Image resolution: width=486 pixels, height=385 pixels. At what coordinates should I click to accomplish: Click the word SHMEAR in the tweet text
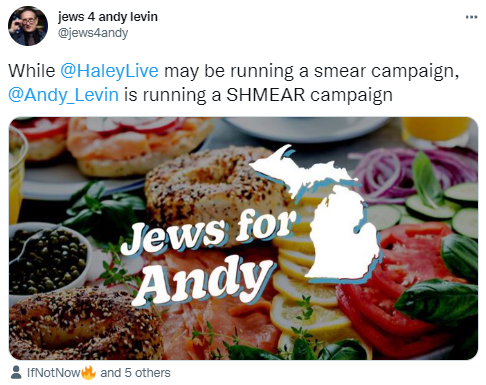(x=265, y=95)
